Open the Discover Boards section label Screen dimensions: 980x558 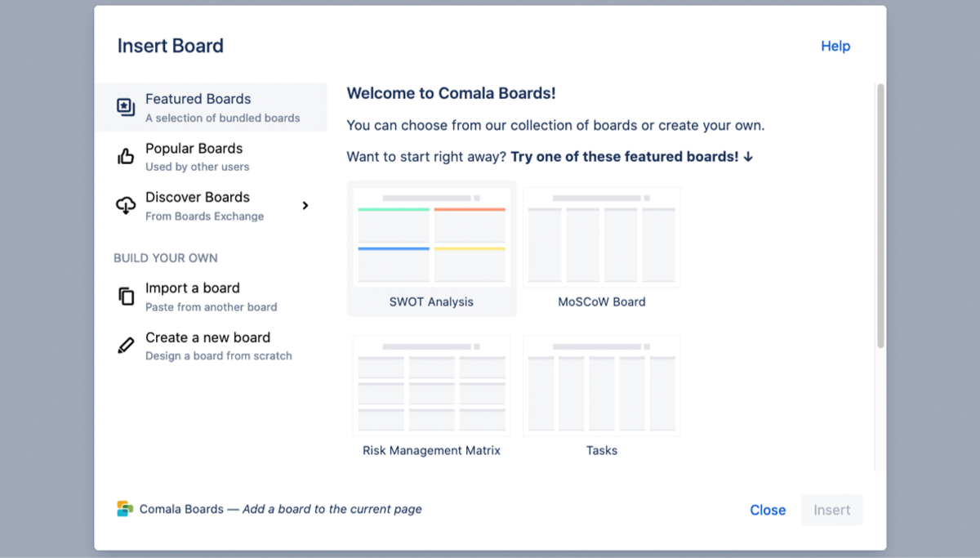point(198,198)
